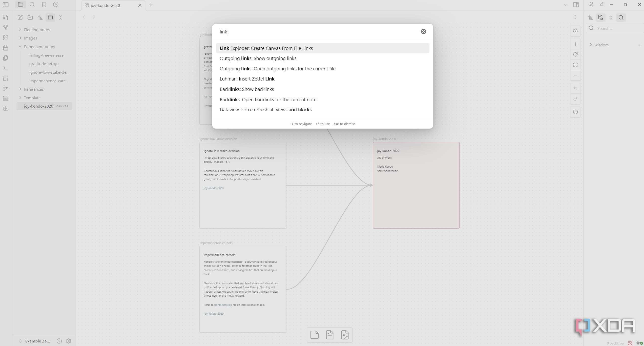Choose Luhman: Insert Zettel Link command

coord(323,79)
